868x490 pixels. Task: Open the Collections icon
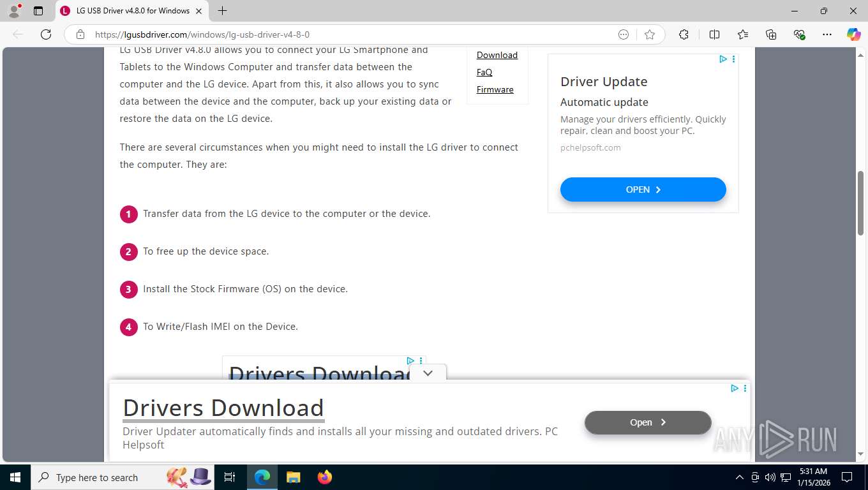click(x=771, y=34)
